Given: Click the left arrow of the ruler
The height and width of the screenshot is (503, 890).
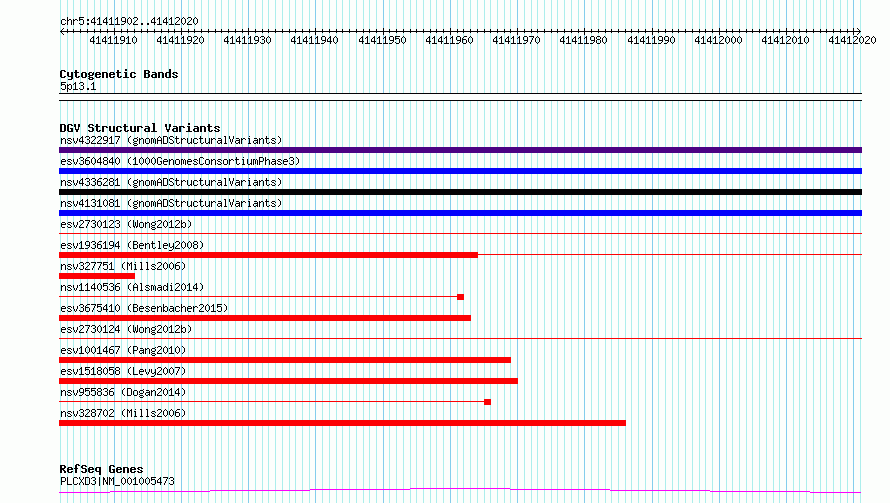Looking at the screenshot, I should [x=62, y=31].
